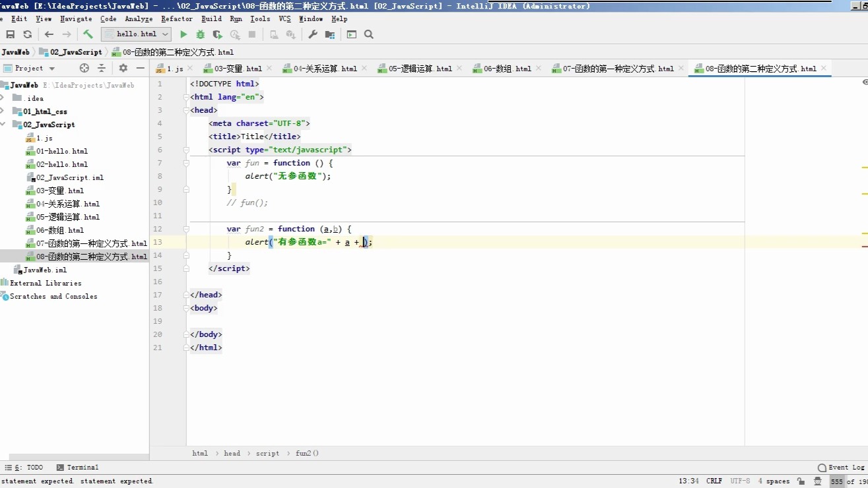868x488 pixels.
Task: Navigate back with the left arrow
Action: tap(49, 34)
